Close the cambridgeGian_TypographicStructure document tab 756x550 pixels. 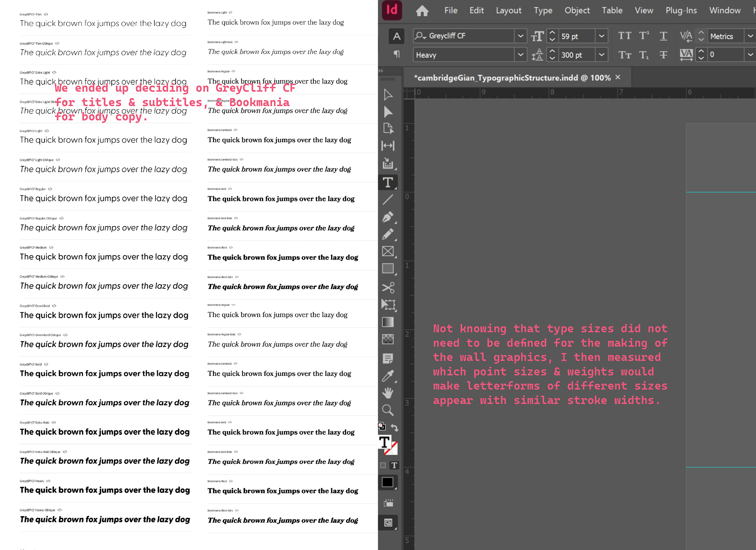point(618,77)
